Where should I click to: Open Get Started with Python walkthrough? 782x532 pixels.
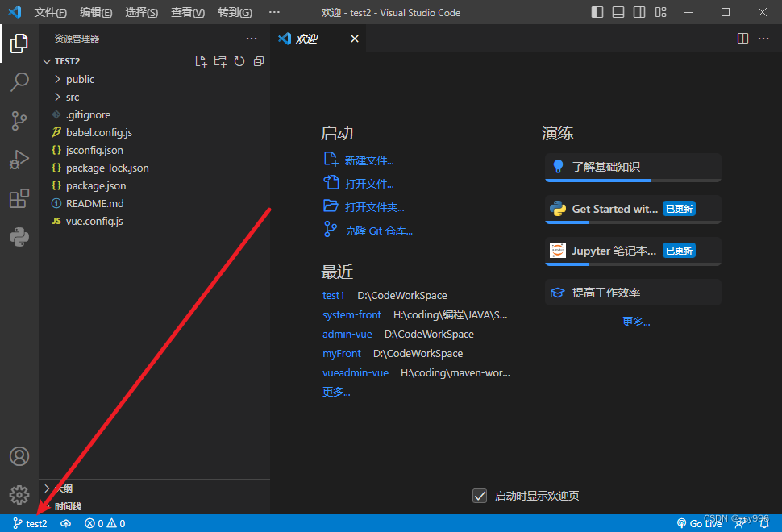click(634, 210)
